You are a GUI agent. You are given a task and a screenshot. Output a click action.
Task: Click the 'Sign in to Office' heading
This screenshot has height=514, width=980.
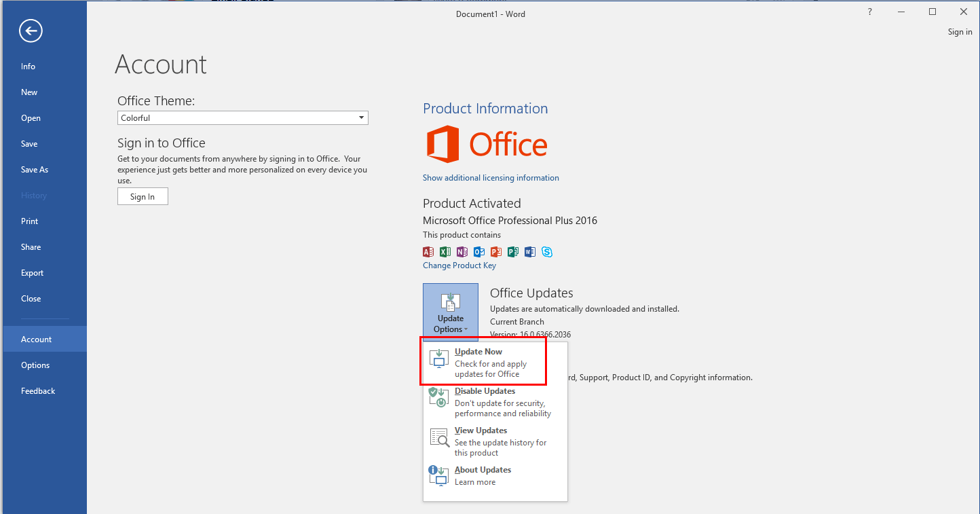coord(162,143)
